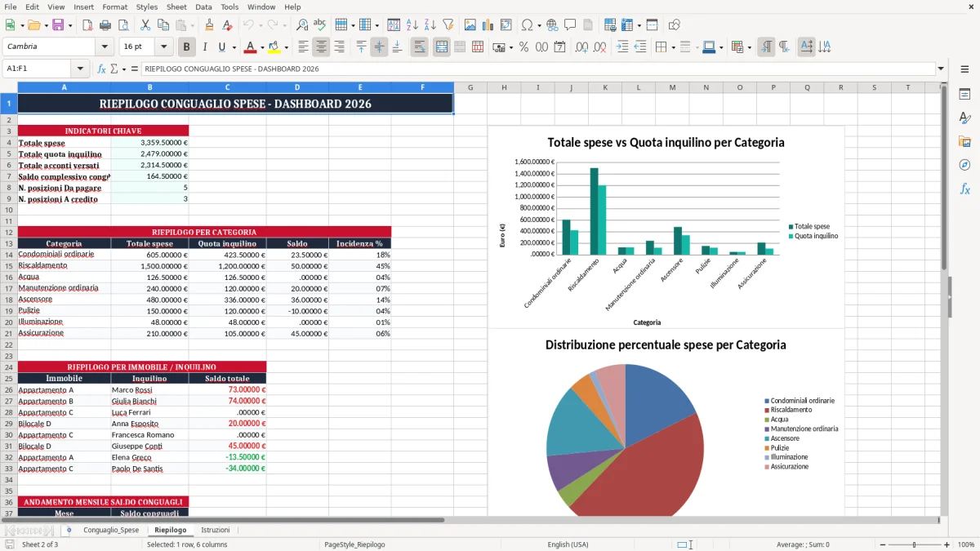Click the zoom in plus button
The width and height of the screenshot is (980, 551).
(x=947, y=544)
